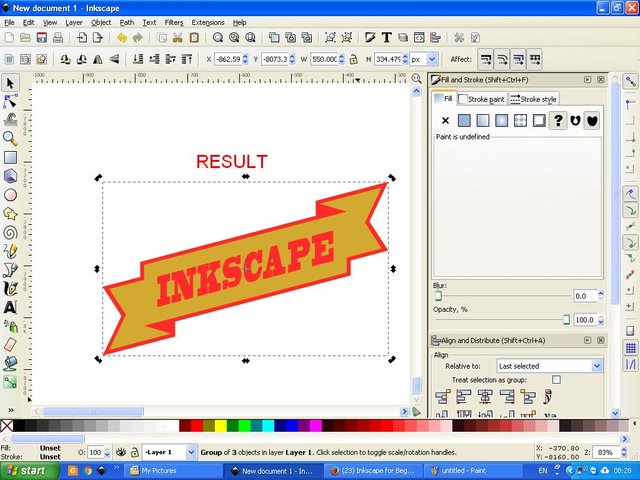640x480 pixels.
Task: Select the Ellipse circle tool
Action: 10,195
